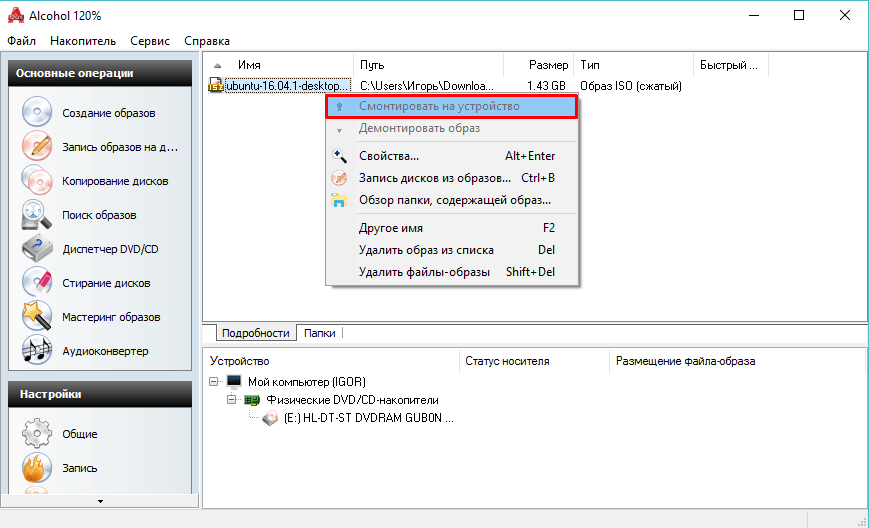Open the Справка menu
Image resolution: width=869 pixels, height=528 pixels.
[x=207, y=41]
